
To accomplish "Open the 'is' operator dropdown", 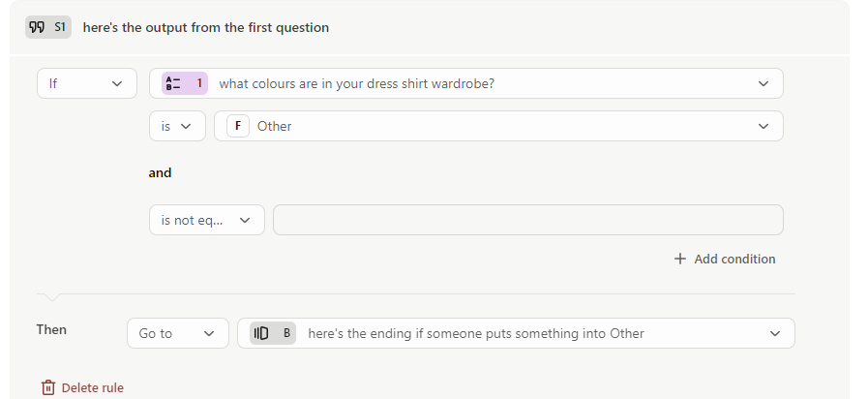I will point(178,126).
